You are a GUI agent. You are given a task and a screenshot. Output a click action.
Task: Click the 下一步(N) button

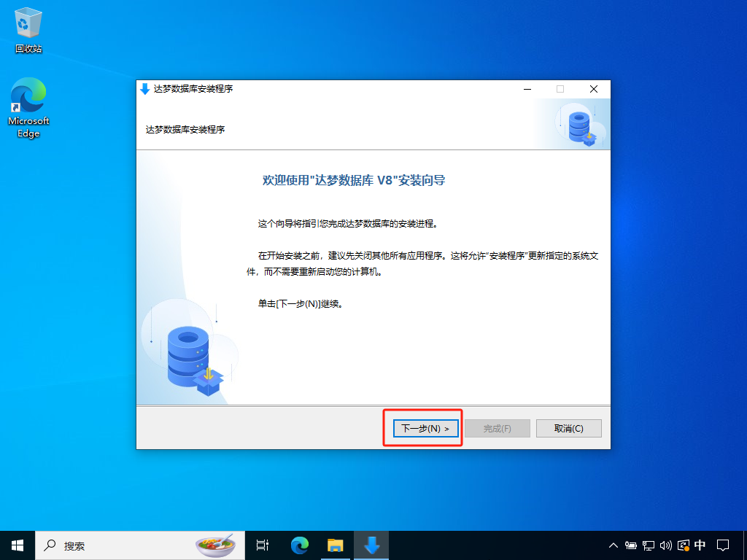click(x=425, y=428)
